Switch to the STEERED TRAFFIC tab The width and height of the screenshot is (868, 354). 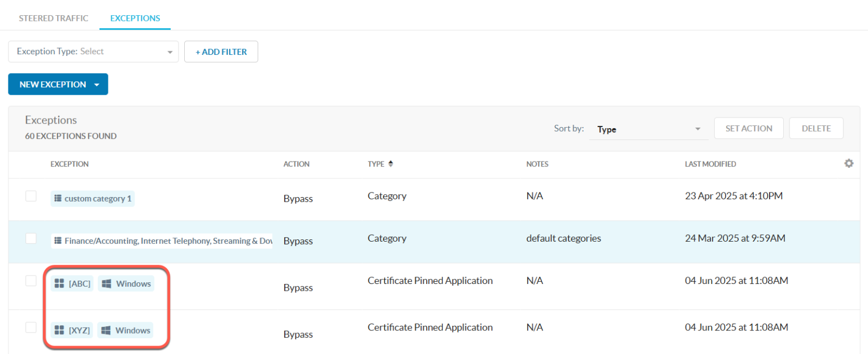pos(54,18)
